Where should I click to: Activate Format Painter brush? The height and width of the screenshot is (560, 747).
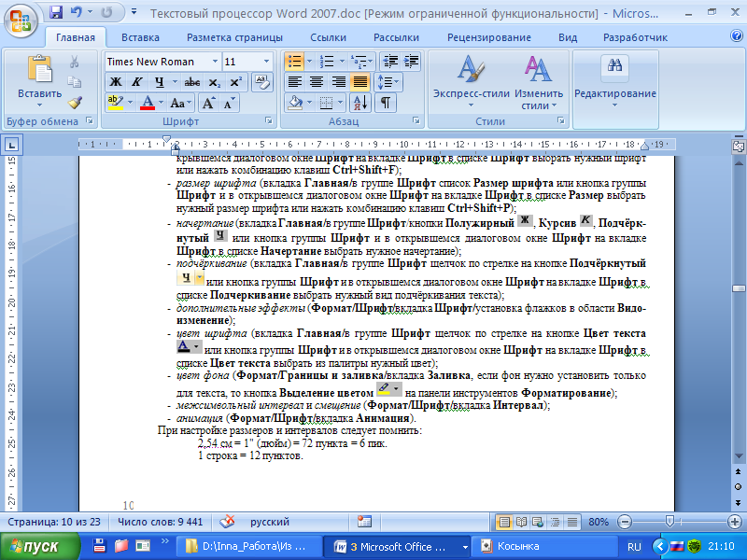[75, 103]
